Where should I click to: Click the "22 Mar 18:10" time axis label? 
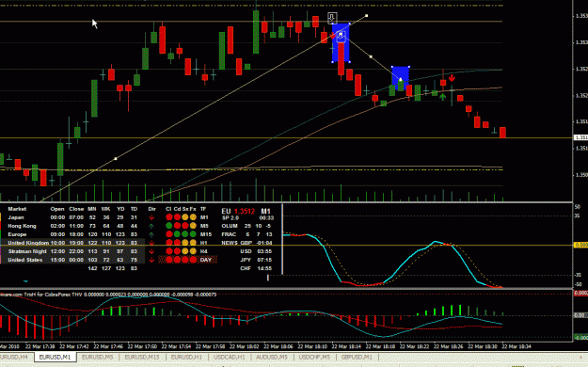point(312,346)
